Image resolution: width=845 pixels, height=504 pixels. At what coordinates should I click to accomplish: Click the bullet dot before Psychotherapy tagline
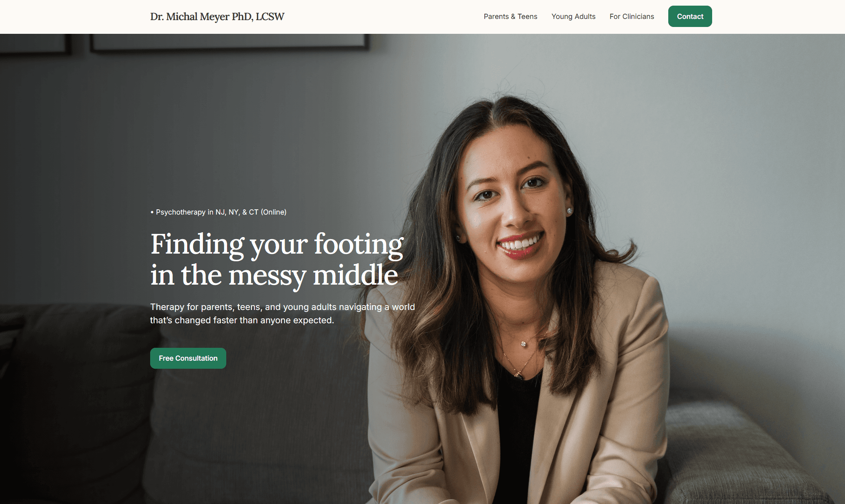point(152,212)
